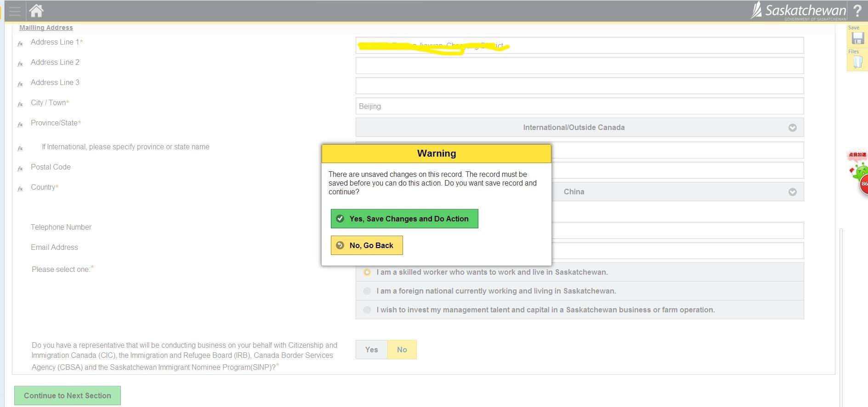Click the City / Town field containing Beijing
The width and height of the screenshot is (868, 407).
pyautogui.click(x=579, y=106)
